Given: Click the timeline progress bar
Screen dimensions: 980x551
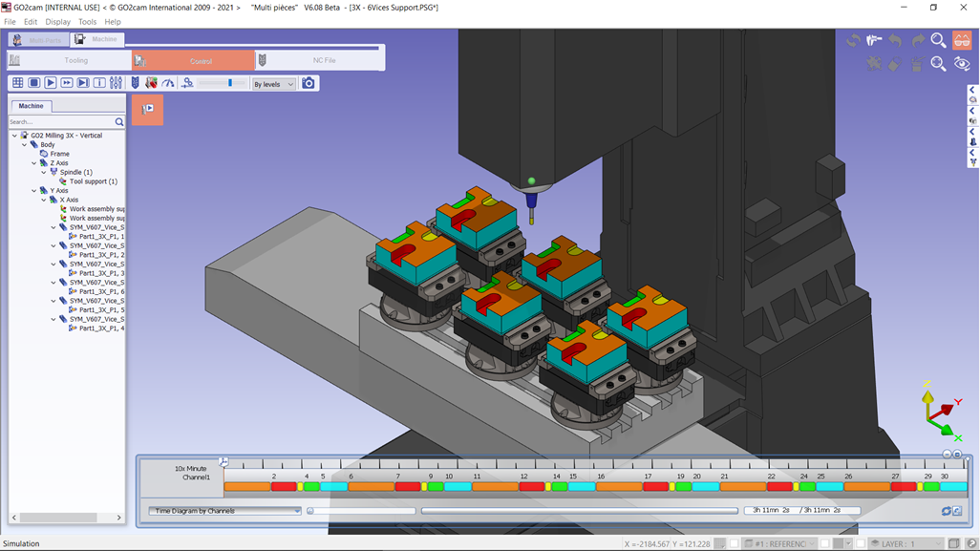Looking at the screenshot, I should click(580, 511).
